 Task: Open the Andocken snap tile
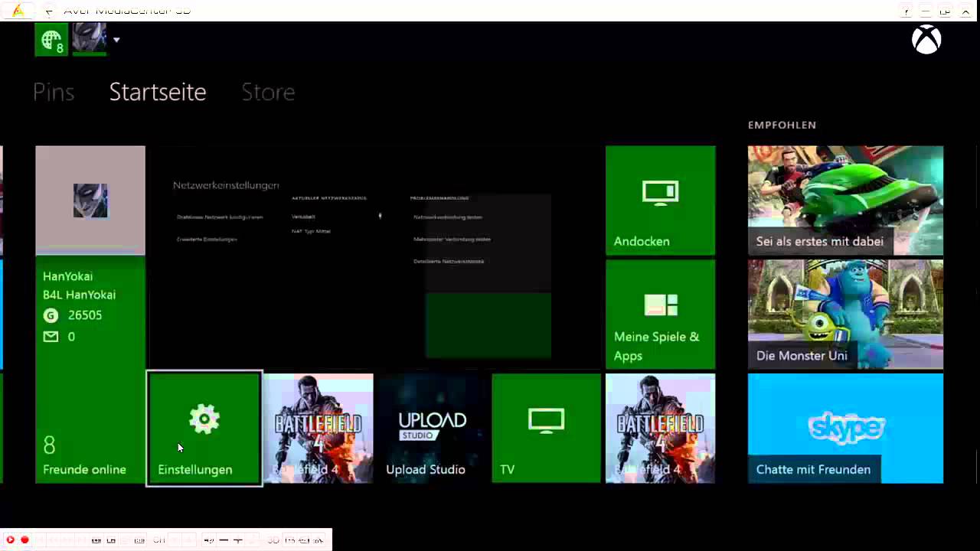660,201
